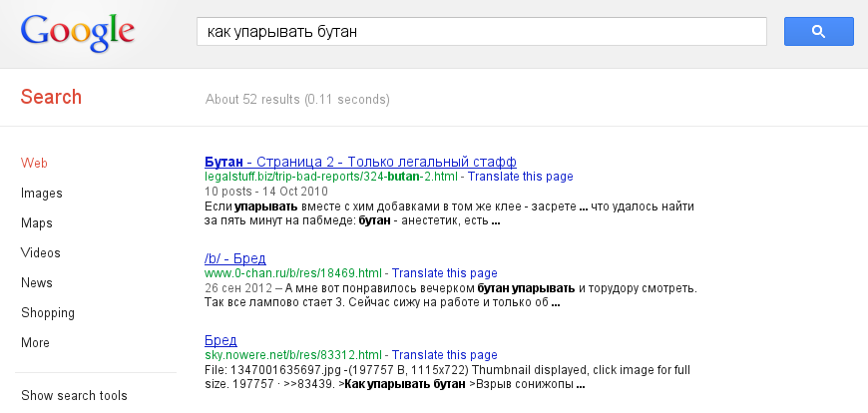868x413 pixels.
Task: Click the Google logo
Action: pos(78,32)
